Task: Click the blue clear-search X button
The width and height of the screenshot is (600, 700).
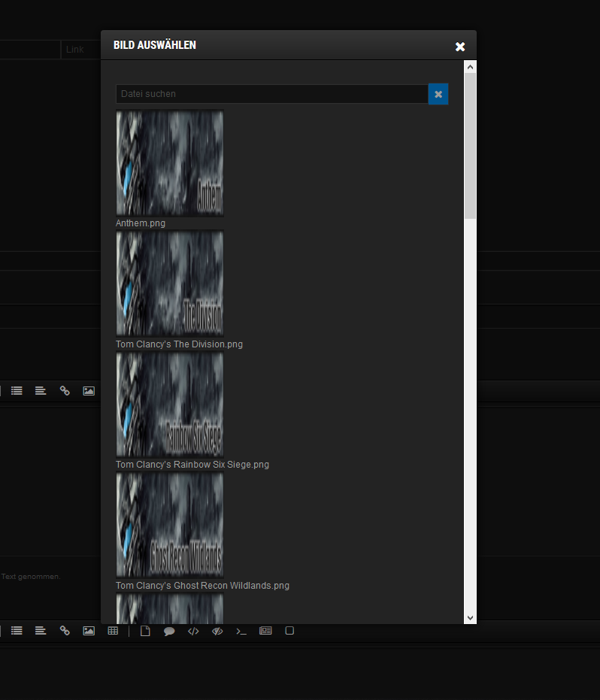Action: coord(438,94)
